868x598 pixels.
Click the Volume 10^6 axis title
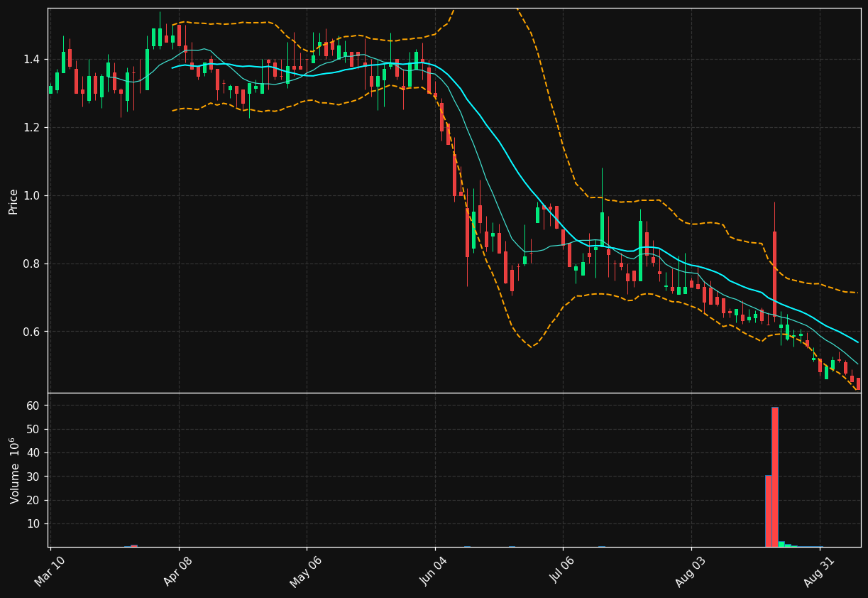(x=14, y=470)
